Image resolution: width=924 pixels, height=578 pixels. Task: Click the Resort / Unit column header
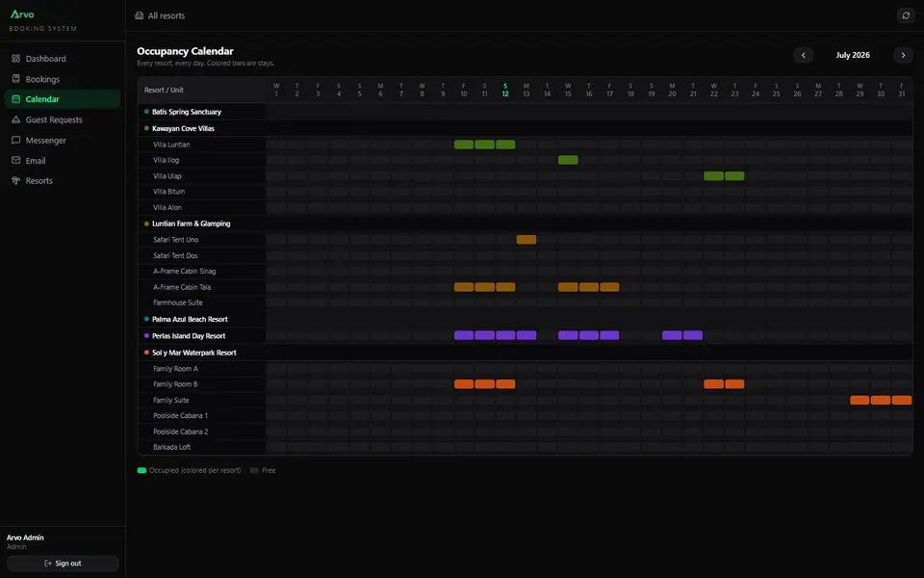pyautogui.click(x=164, y=91)
